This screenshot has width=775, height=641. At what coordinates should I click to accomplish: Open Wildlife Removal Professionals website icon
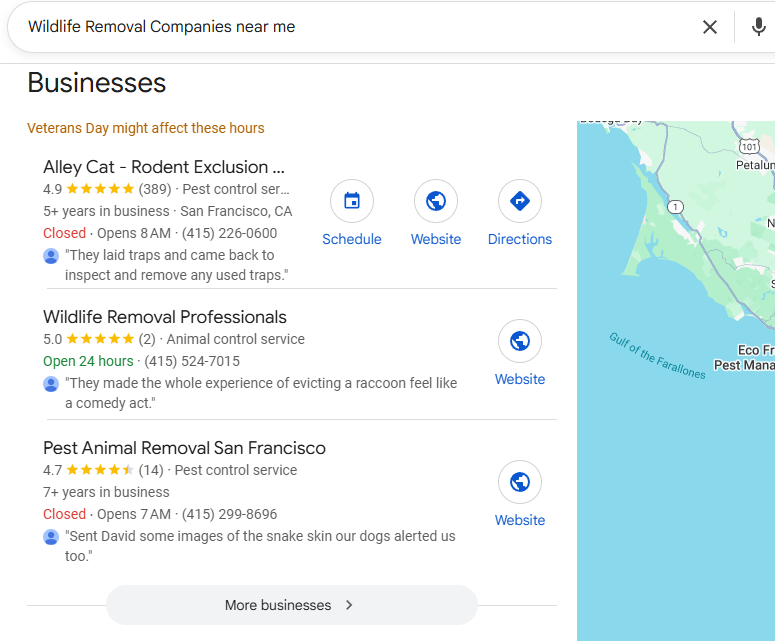pos(520,341)
